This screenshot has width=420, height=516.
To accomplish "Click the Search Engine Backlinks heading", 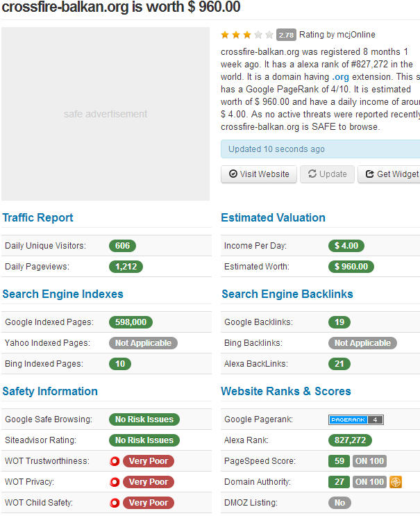I will 287,294.
